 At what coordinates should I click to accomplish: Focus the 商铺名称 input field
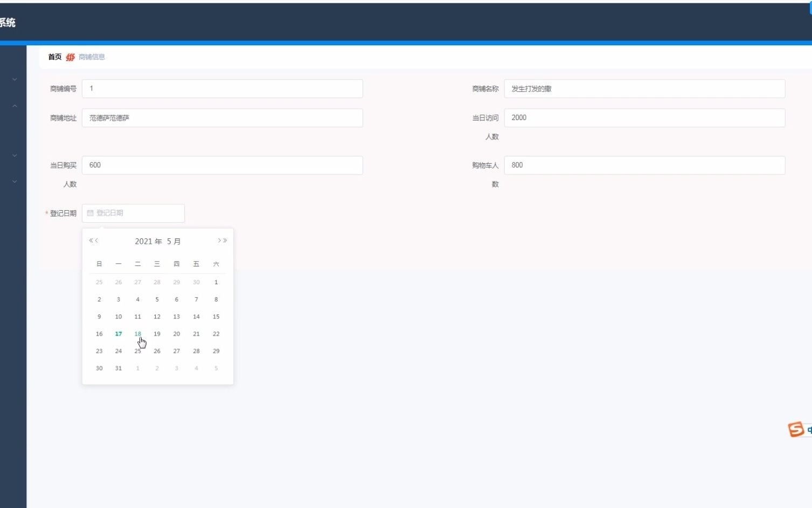point(644,88)
